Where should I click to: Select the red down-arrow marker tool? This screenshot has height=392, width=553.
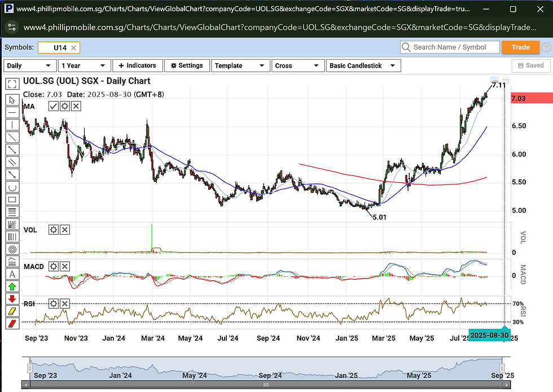click(x=12, y=299)
